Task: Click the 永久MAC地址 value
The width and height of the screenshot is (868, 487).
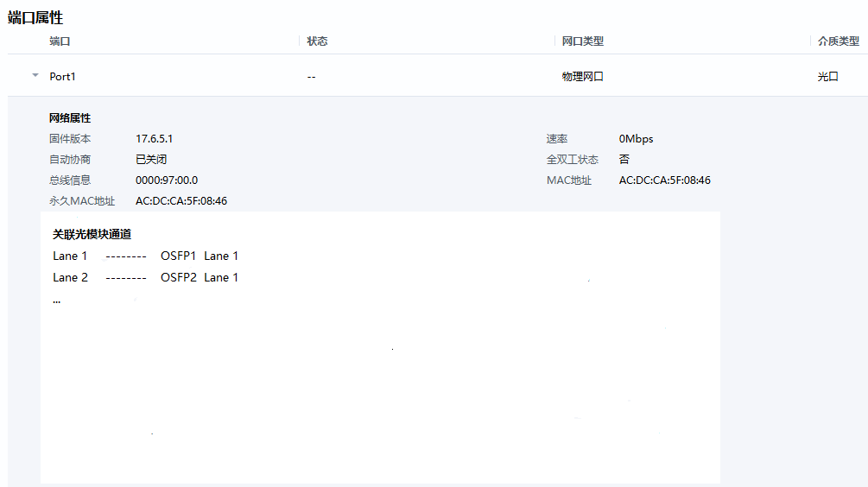Action: (181, 201)
